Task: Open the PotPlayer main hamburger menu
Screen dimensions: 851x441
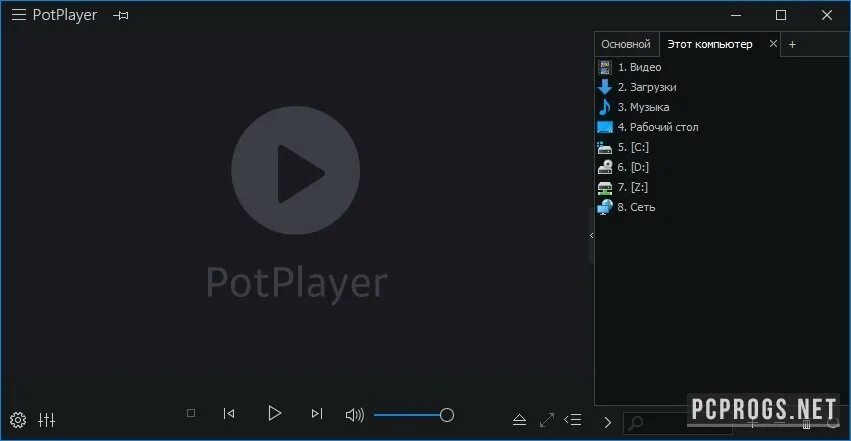Action: click(19, 15)
